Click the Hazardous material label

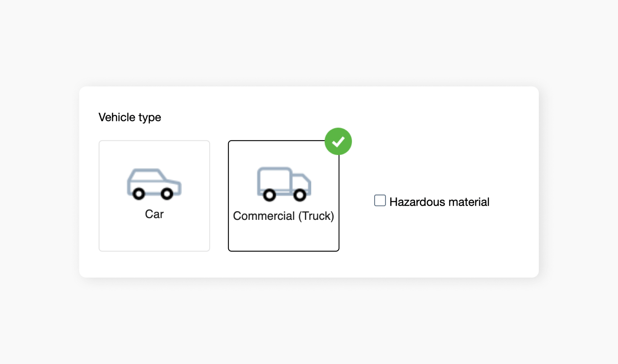point(440,202)
